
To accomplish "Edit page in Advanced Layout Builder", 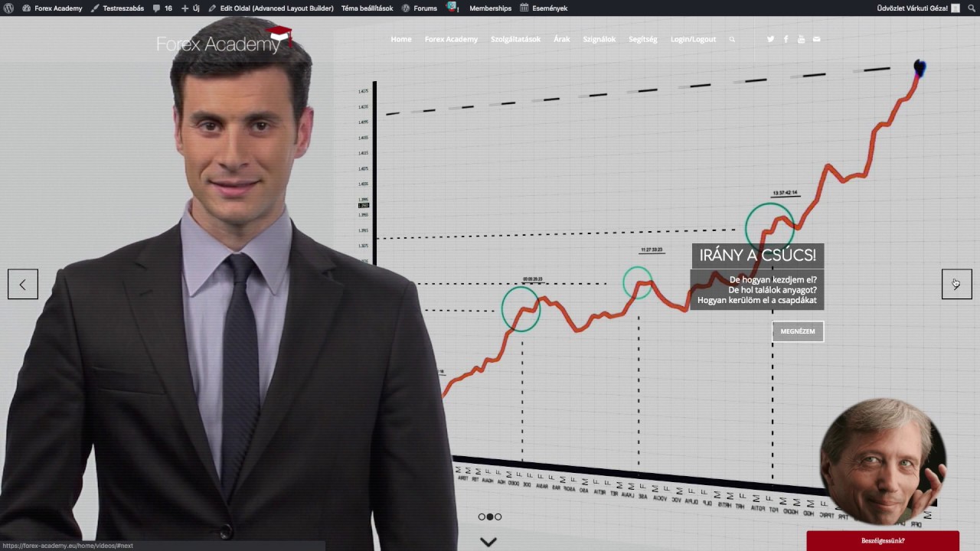I will point(271,8).
